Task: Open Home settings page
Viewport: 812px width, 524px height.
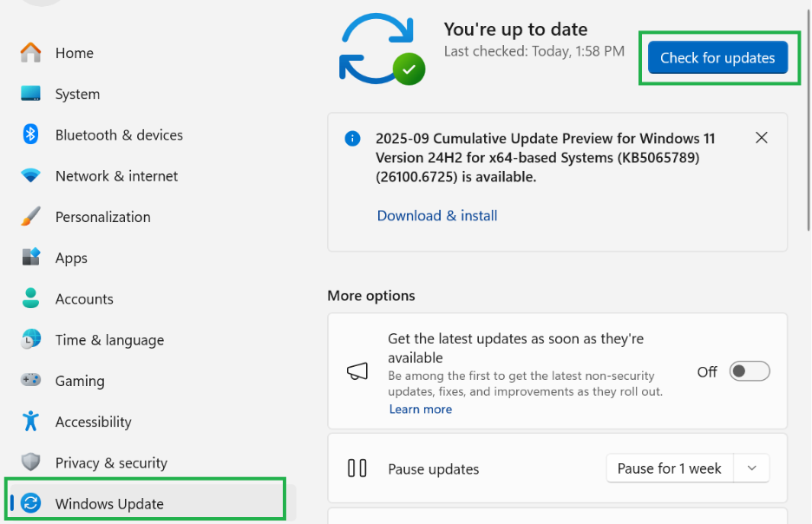Action: click(x=75, y=53)
